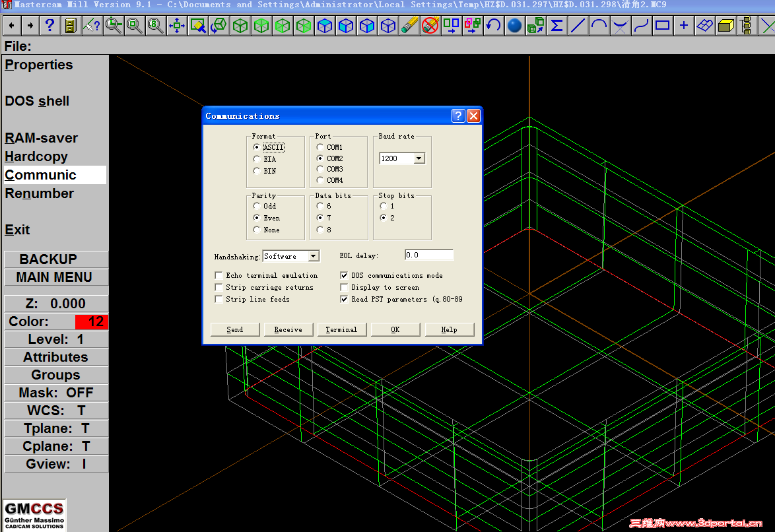The width and height of the screenshot is (775, 532).
Task: Open help with the question mark icon
Action: click(50, 25)
